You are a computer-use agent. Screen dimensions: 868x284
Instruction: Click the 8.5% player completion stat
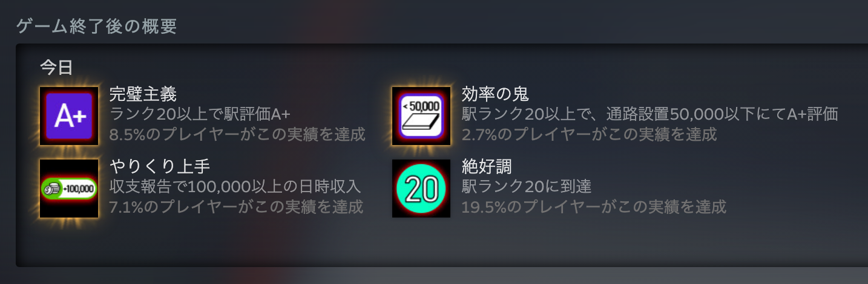pos(237,134)
